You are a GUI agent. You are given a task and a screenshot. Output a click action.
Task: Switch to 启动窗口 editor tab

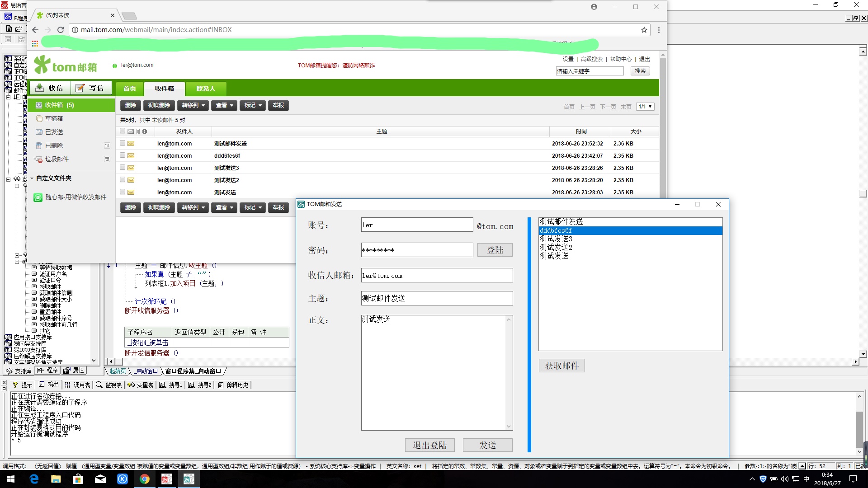147,371
